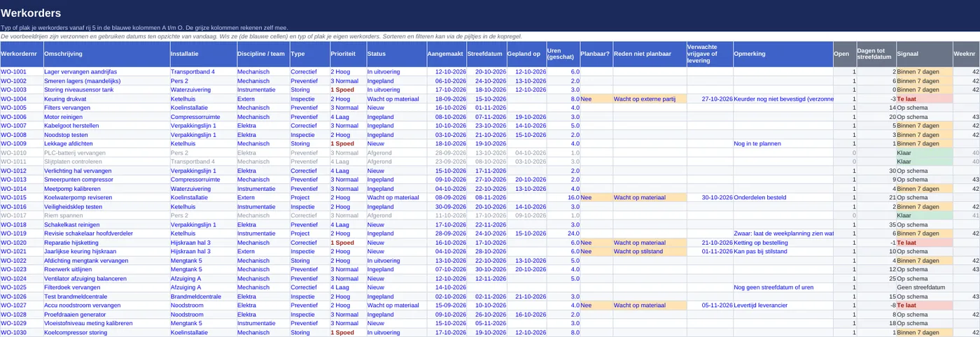
Task: Select the Onderdelen besteld remark cell
Action: (x=783, y=198)
